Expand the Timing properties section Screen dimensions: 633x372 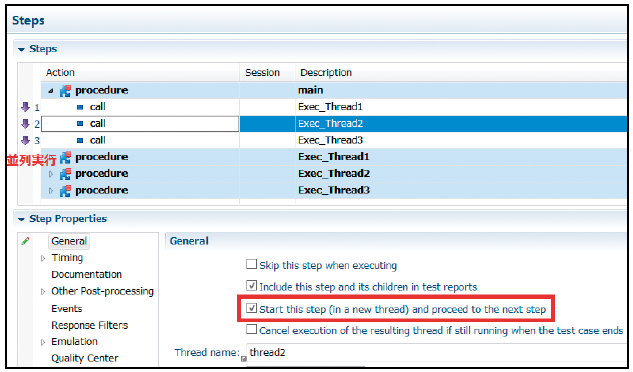[x=43, y=258]
